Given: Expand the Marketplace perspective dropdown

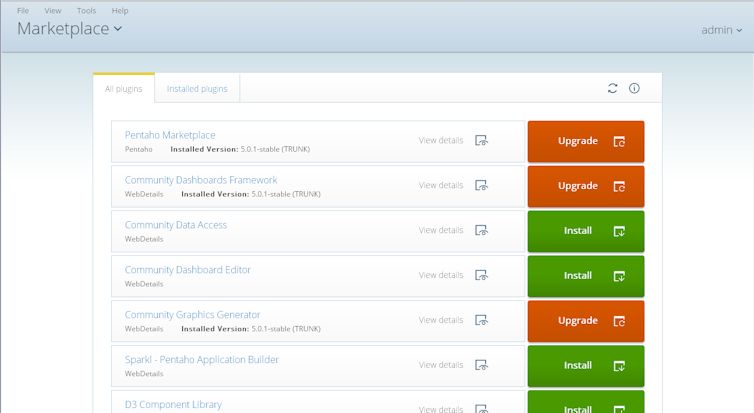Looking at the screenshot, I should click(69, 29).
